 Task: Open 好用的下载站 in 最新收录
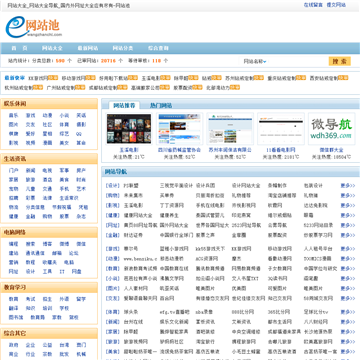click(113, 78)
